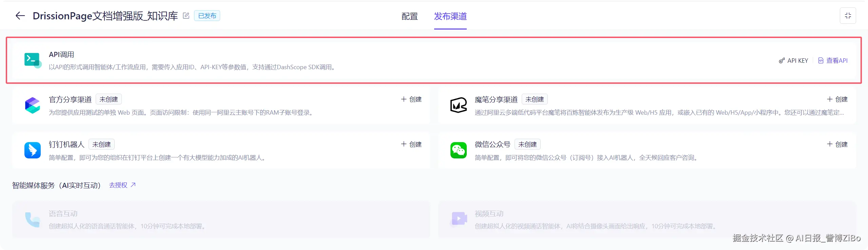The width and height of the screenshot is (868, 250).
Task: Click the 微信公众号 WeChat icon
Action: (x=459, y=150)
